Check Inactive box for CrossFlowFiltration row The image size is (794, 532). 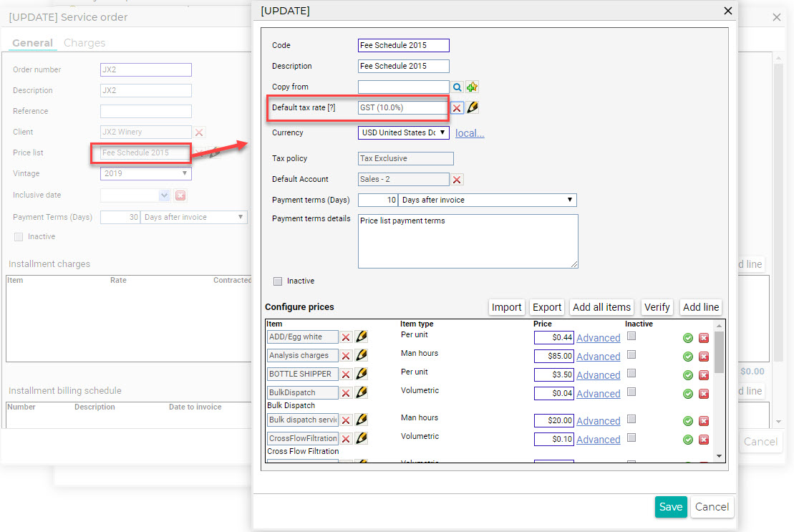click(631, 437)
